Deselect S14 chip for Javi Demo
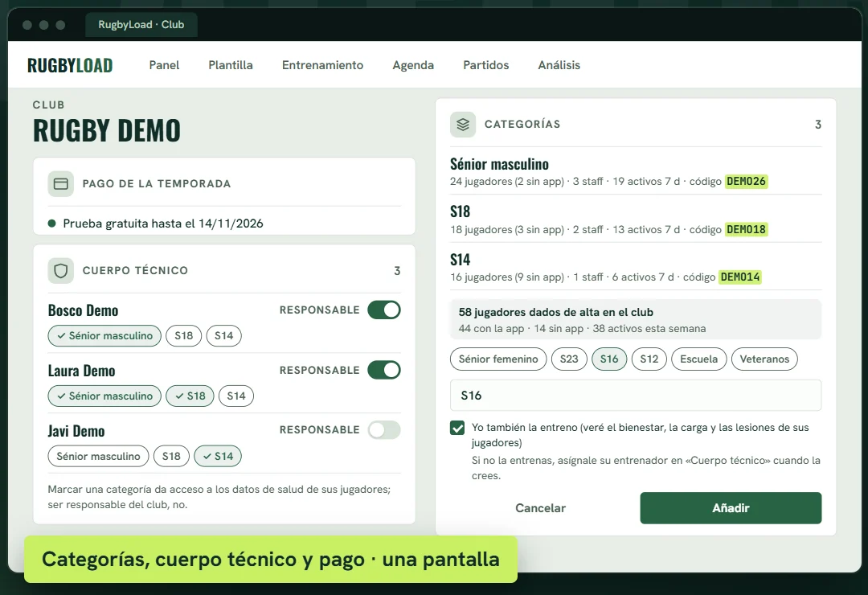The height and width of the screenshot is (595, 868). 218,457
